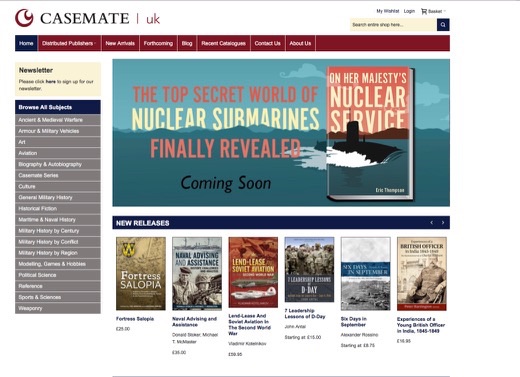The image size is (520, 377).
Task: Click the Casemate crescent logo
Action: [24, 18]
